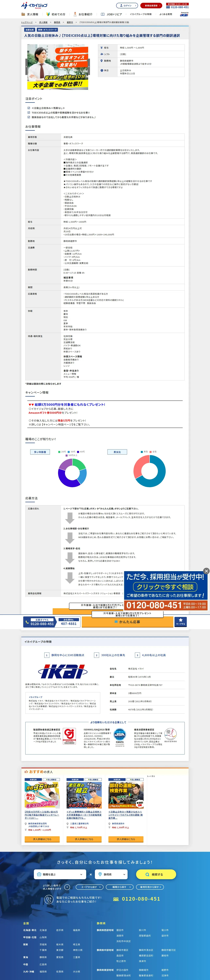Click the 休日 icon
Image resolution: width=210 pixels, height=980 pixels.
101,70
